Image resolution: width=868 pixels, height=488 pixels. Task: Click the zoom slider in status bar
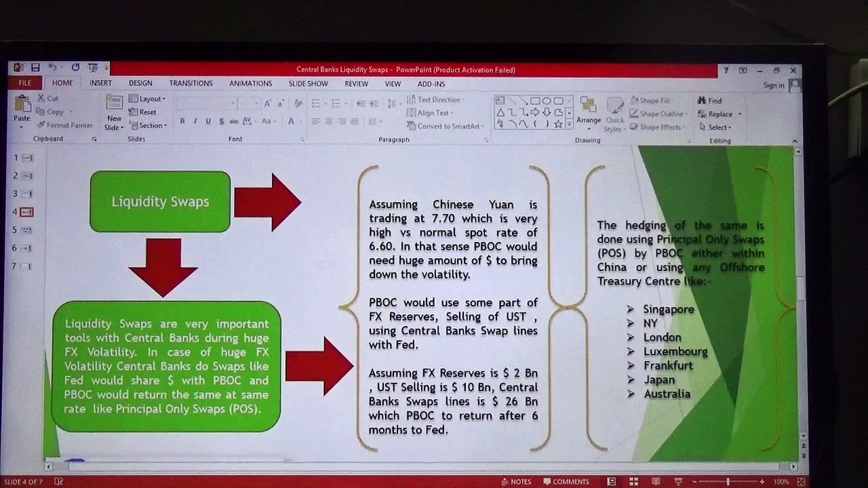click(728, 481)
